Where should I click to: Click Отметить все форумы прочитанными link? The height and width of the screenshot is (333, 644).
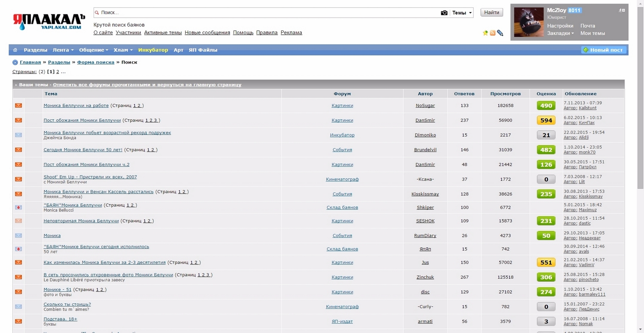147,85
